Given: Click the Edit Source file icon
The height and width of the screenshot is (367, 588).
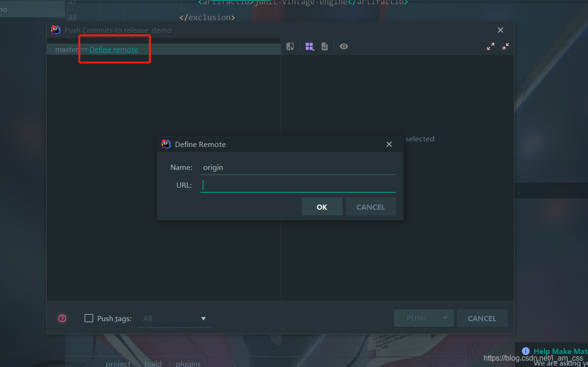Looking at the screenshot, I should [325, 46].
